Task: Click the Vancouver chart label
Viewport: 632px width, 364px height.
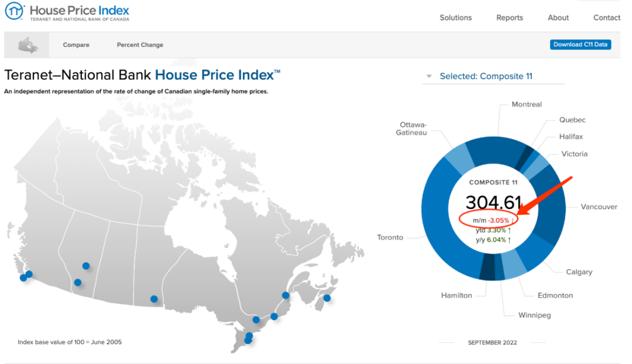Action: click(x=599, y=207)
